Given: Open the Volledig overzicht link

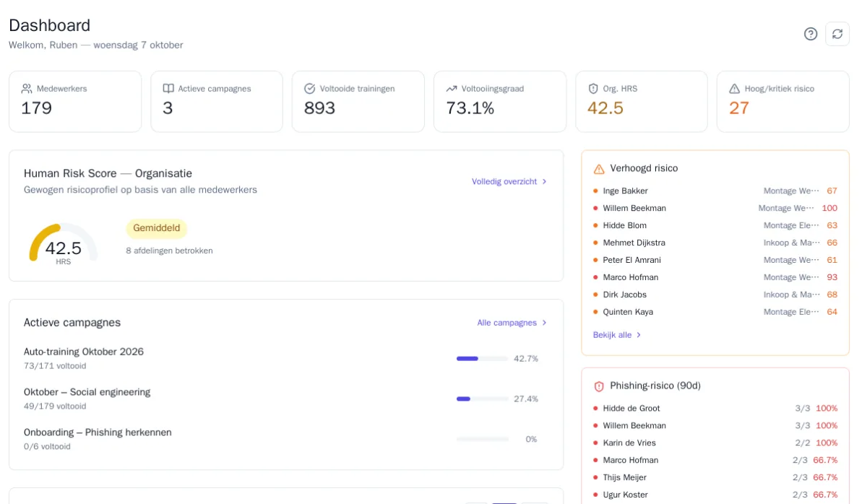Looking at the screenshot, I should pyautogui.click(x=509, y=182).
